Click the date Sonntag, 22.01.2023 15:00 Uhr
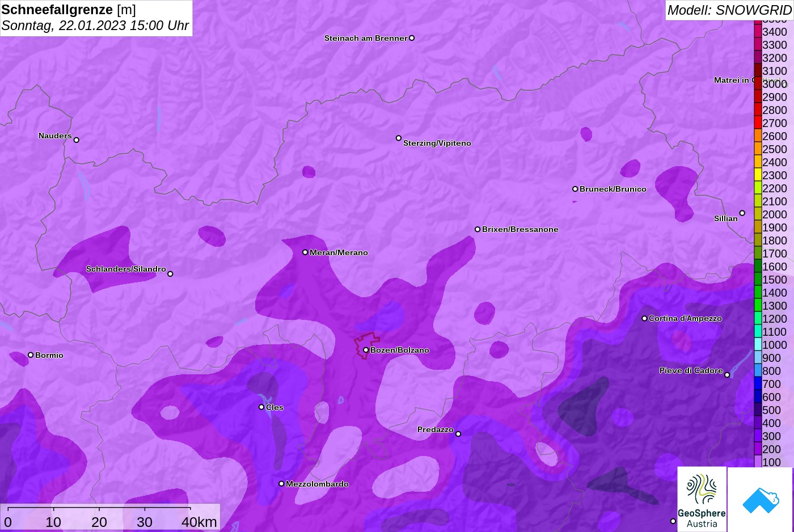This screenshot has height=532, width=794. pyautogui.click(x=95, y=26)
